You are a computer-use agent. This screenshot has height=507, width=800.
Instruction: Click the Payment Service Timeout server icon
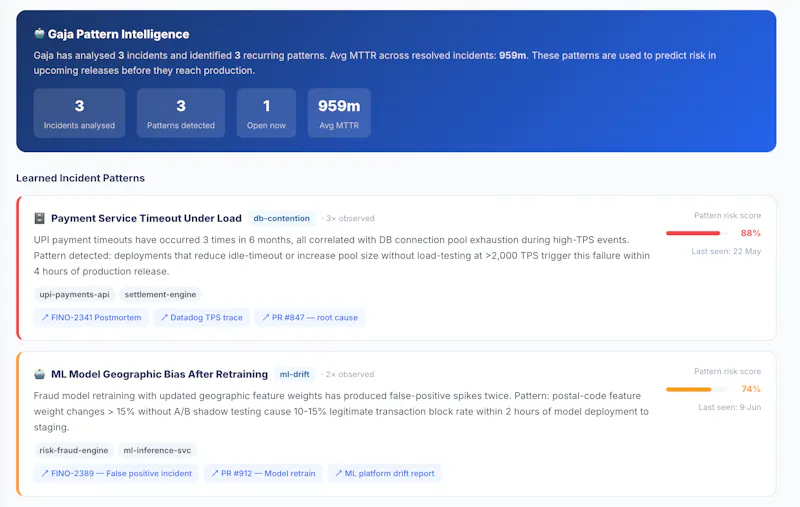click(x=39, y=218)
